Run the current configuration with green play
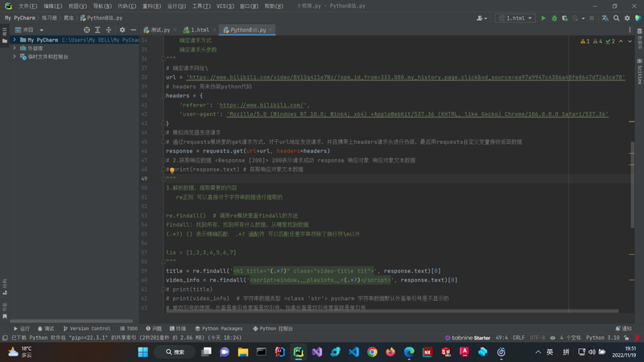The width and height of the screenshot is (644, 362). pos(543,18)
